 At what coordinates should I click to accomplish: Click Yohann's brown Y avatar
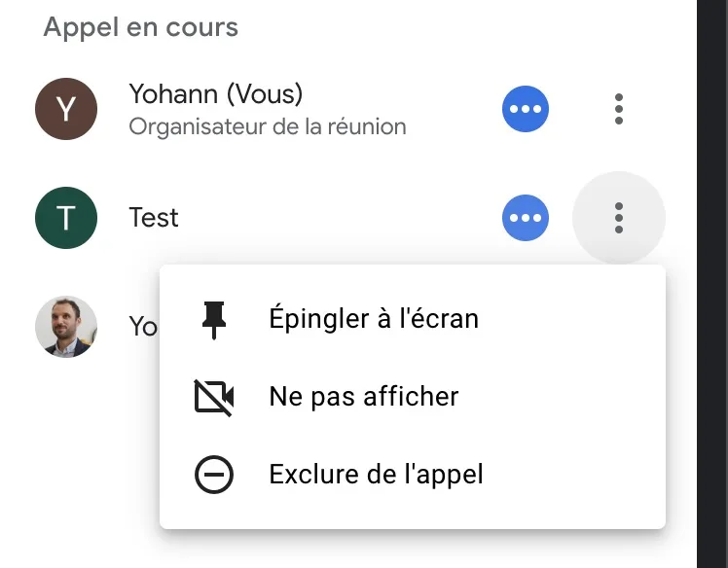click(66, 109)
